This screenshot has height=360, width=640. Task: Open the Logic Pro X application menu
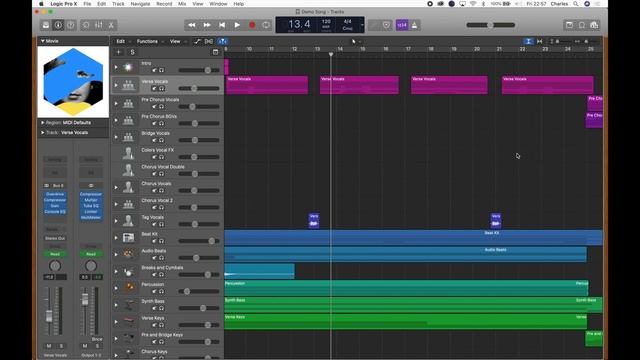coord(64,4)
